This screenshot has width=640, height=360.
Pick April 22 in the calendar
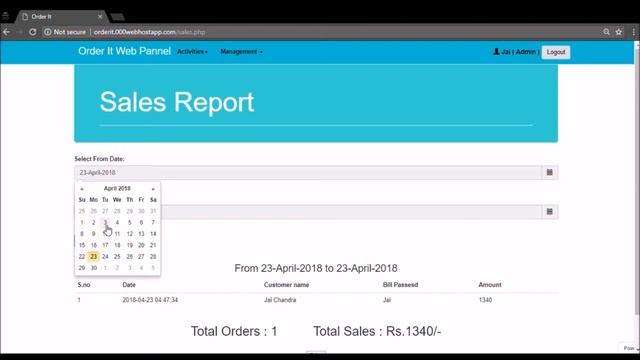point(82,257)
